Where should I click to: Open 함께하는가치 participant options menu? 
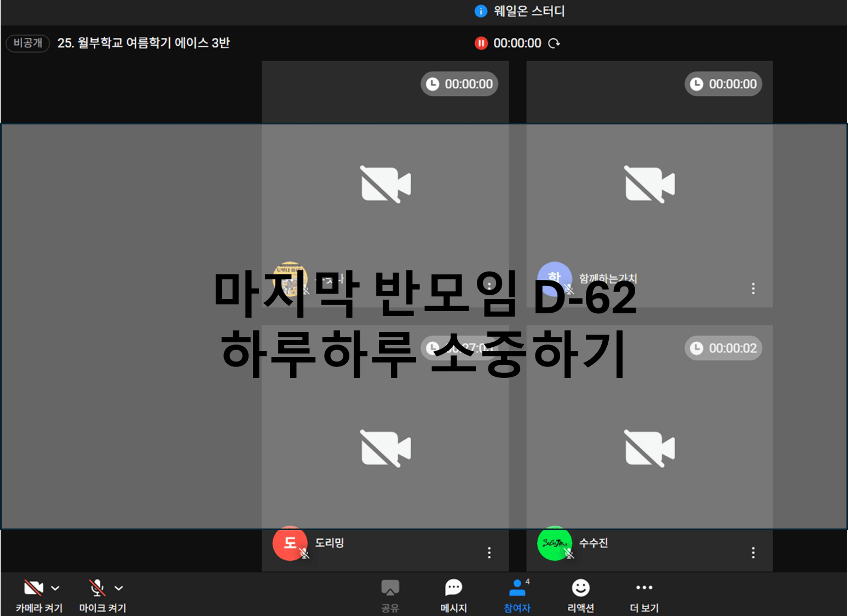[x=753, y=288]
